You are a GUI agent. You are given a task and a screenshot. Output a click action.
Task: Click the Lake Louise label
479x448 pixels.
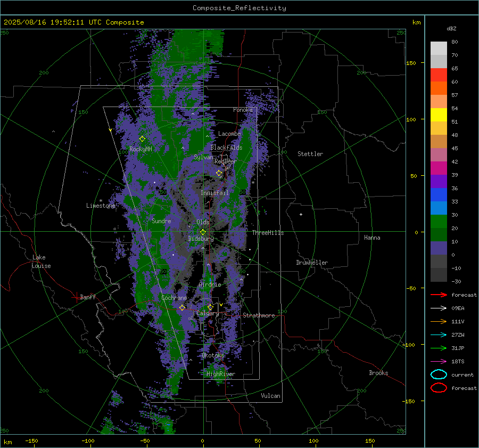tap(41, 262)
